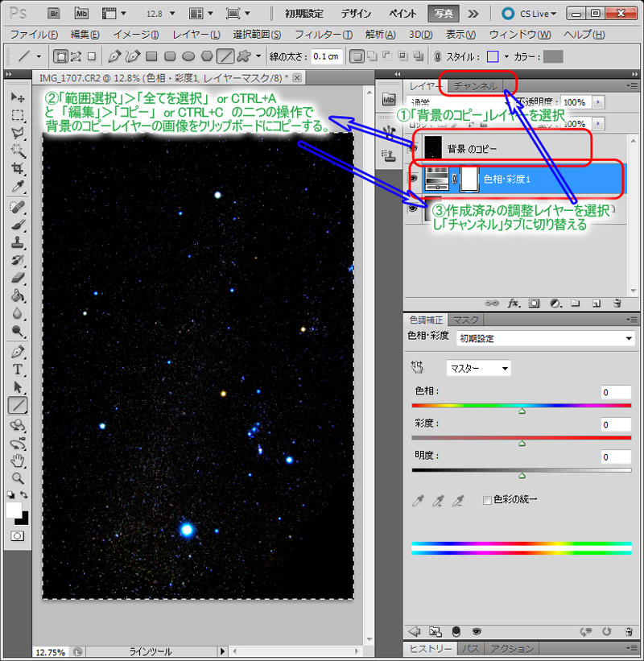The width and height of the screenshot is (644, 661).
Task: Open the ファイル menu
Action: click(34, 34)
